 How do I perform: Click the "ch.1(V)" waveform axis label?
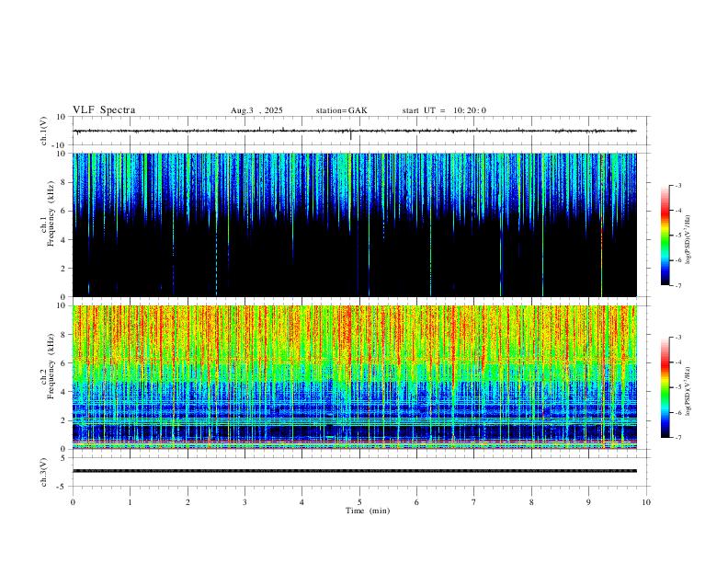44,131
